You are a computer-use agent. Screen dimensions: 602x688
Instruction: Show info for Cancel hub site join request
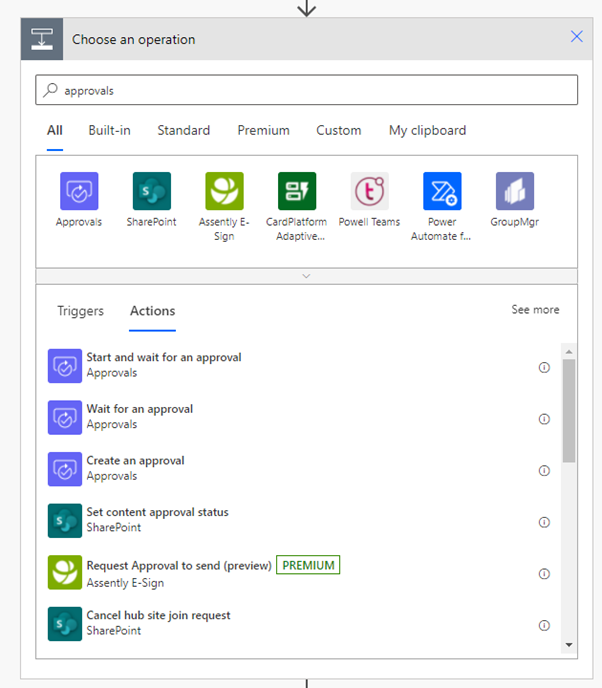544,625
